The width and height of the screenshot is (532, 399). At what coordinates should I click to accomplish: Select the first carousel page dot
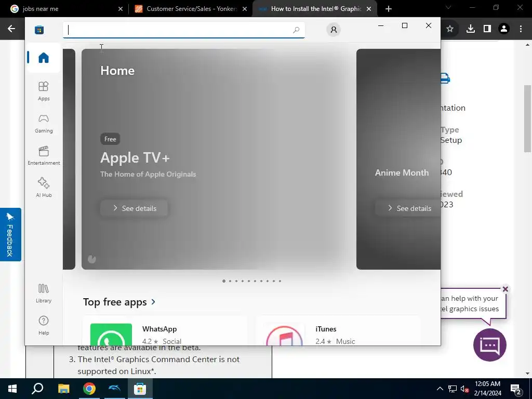(224, 281)
